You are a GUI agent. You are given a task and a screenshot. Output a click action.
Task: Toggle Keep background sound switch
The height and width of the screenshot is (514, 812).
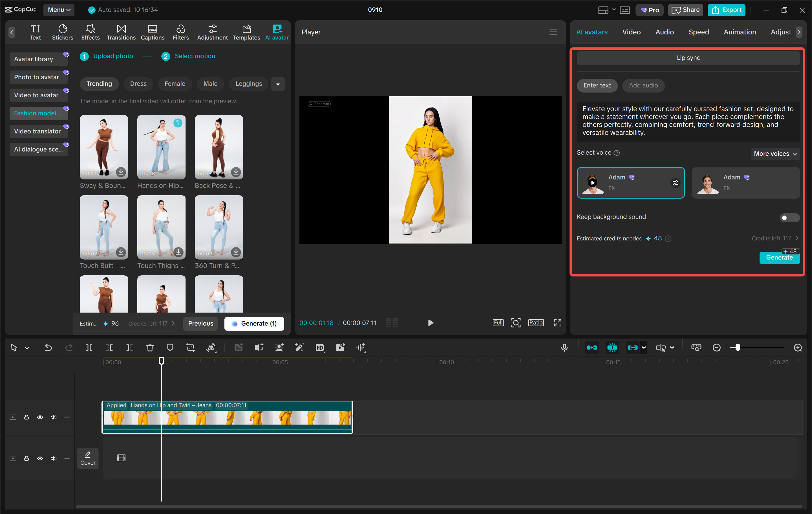coord(789,217)
